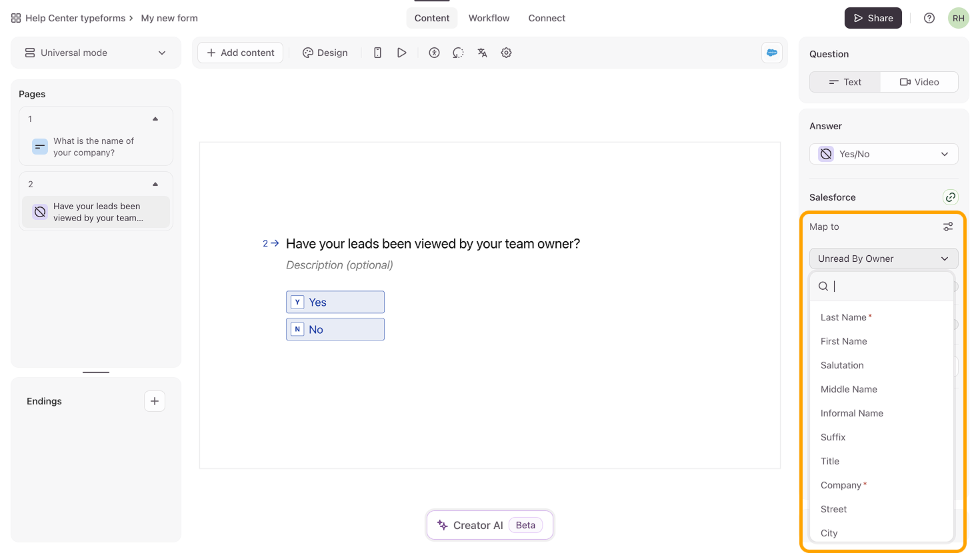Click the Salesforce link icon
Image resolution: width=980 pixels, height=553 pixels.
coord(950,197)
